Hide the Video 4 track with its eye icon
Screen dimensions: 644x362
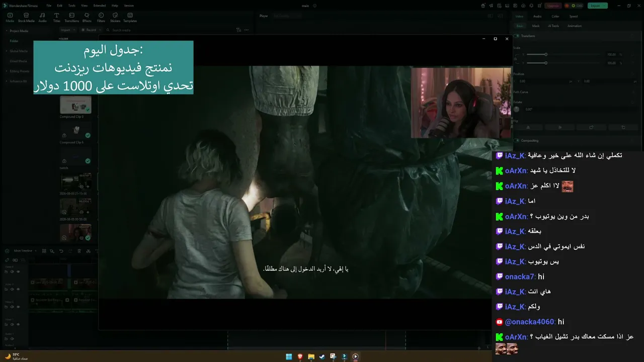pyautogui.click(x=18, y=271)
